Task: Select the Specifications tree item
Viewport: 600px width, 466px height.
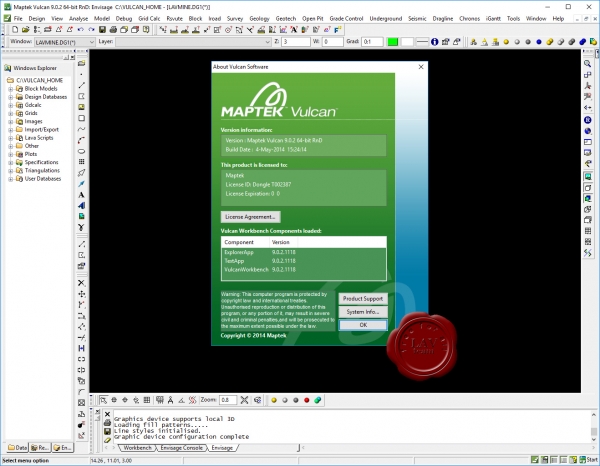Action: pyautogui.click(x=41, y=162)
